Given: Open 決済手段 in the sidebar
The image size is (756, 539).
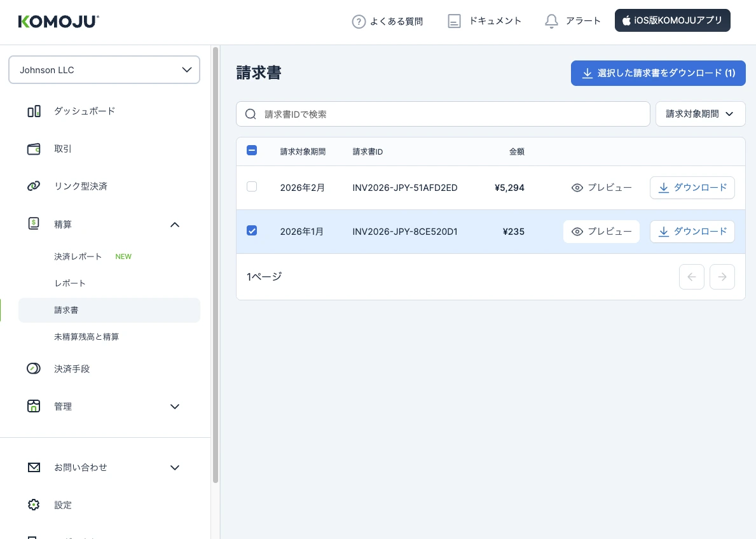Looking at the screenshot, I should [72, 368].
